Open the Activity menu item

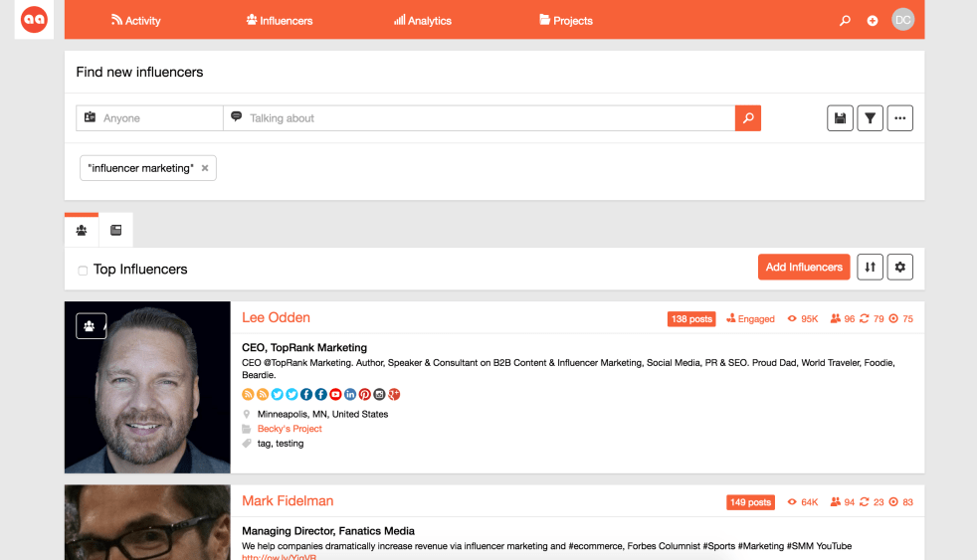tap(136, 21)
